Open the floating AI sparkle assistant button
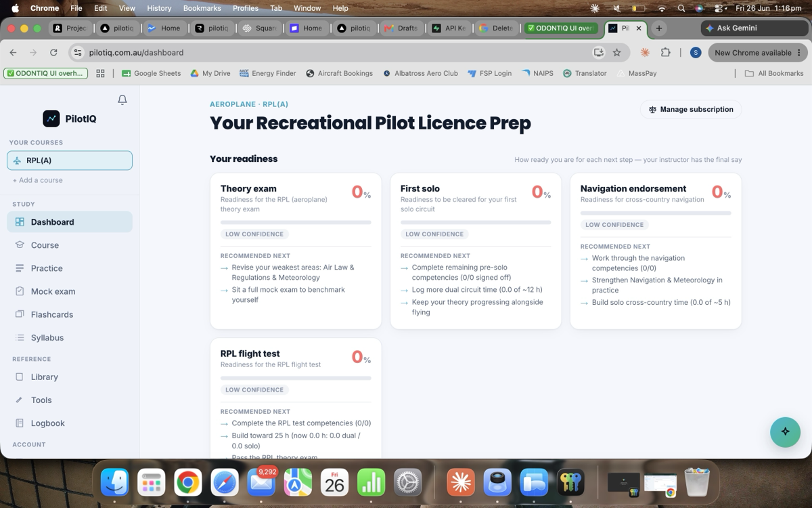This screenshot has width=812, height=508. (785, 431)
